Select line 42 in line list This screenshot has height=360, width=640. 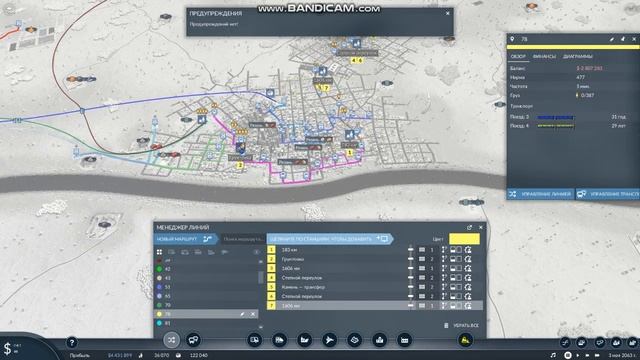click(206, 269)
